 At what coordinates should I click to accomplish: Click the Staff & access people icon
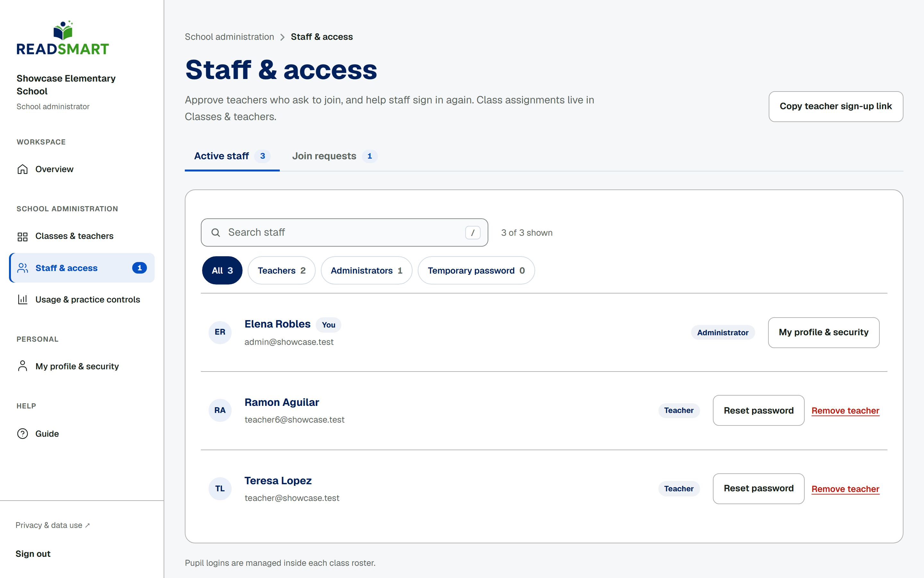[x=22, y=268]
